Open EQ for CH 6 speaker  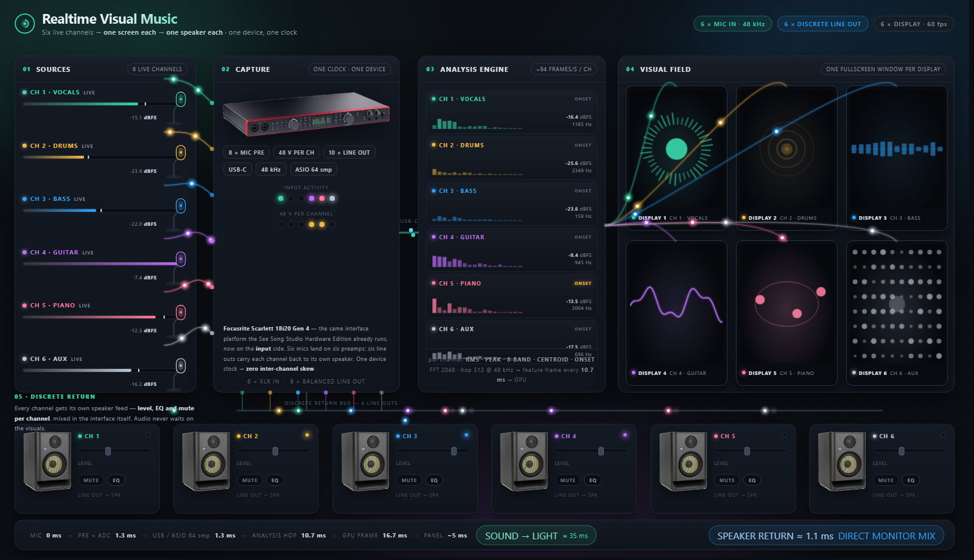click(911, 480)
